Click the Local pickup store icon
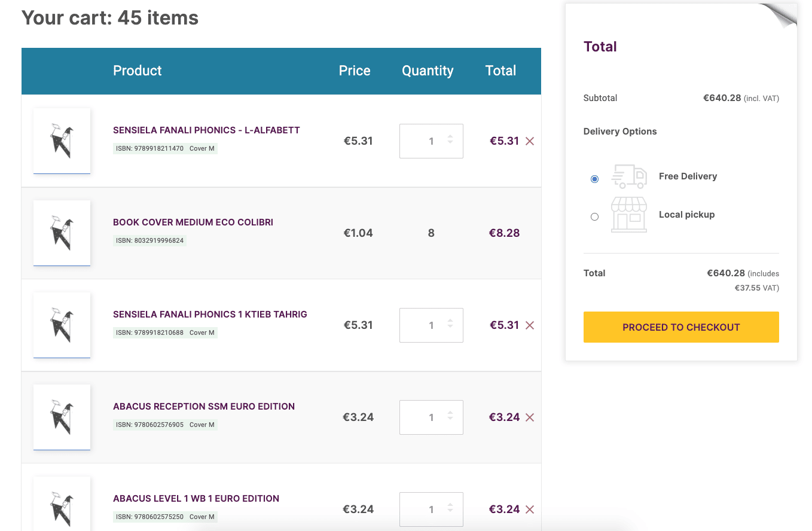This screenshot has width=812, height=531. 628,215
